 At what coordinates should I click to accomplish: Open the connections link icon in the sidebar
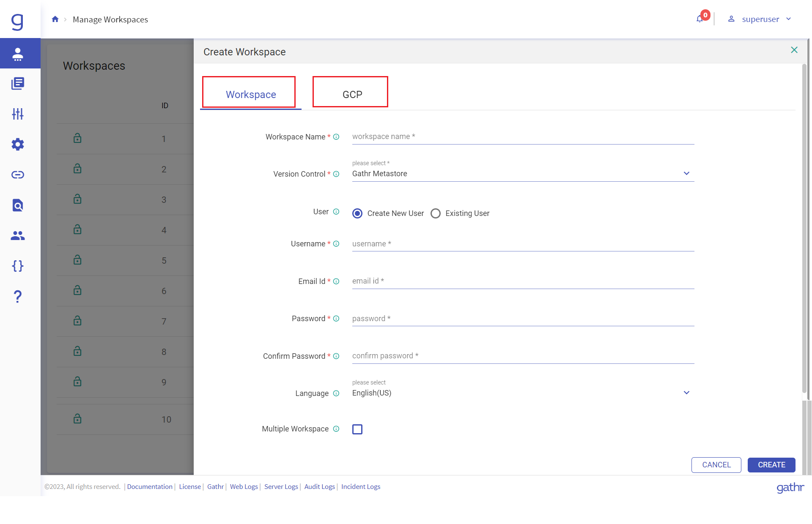[18, 175]
